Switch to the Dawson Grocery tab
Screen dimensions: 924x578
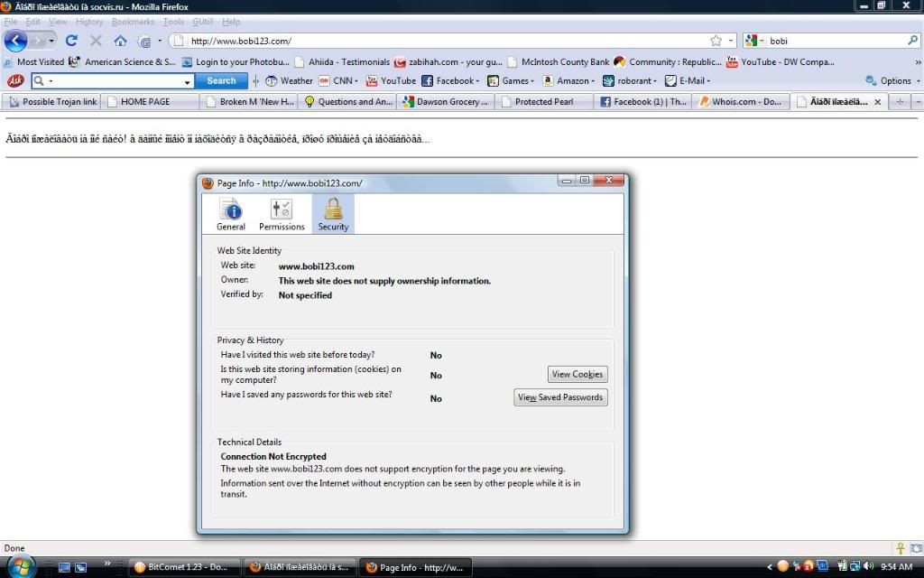pos(446,101)
